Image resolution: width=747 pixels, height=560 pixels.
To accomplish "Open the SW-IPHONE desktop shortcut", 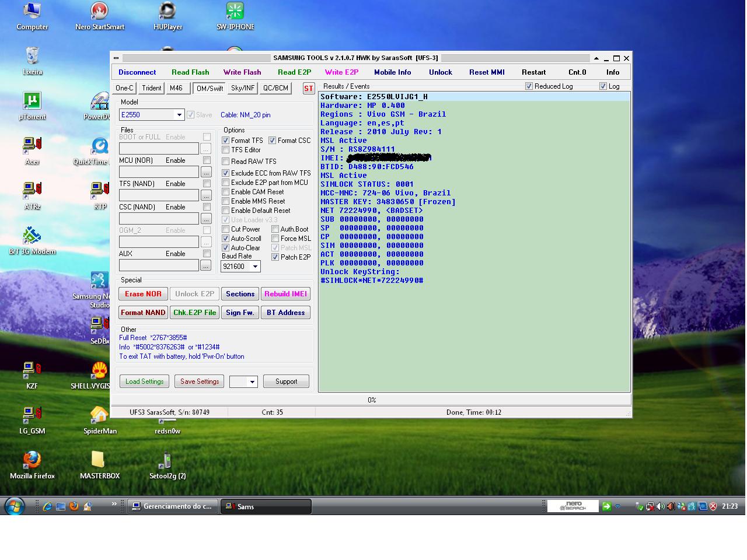I will 235,16.
